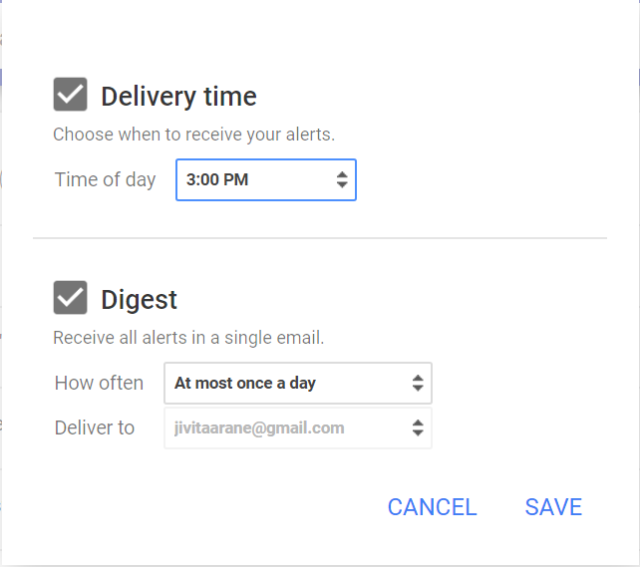Open the Time of day dropdown
640x567 pixels.
(266, 180)
